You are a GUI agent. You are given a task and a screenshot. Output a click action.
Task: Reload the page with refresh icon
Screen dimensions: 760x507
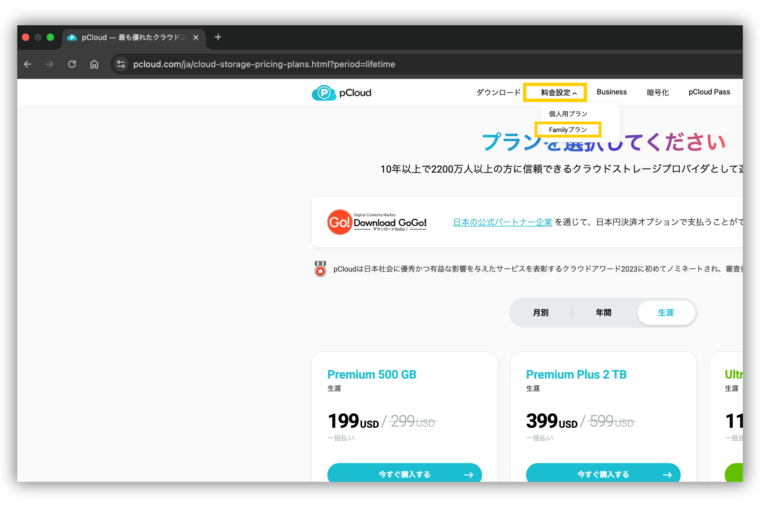[x=72, y=64]
